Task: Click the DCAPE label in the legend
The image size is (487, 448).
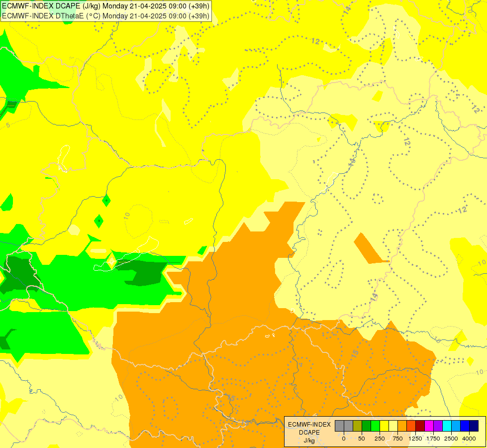Action: [309, 433]
